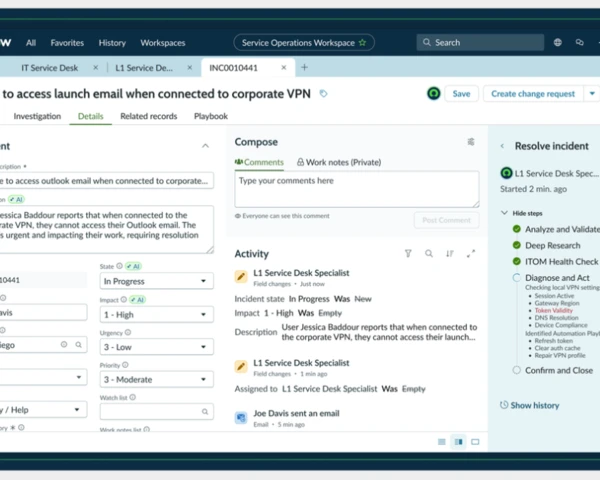Switch to Playbook tab

click(211, 116)
